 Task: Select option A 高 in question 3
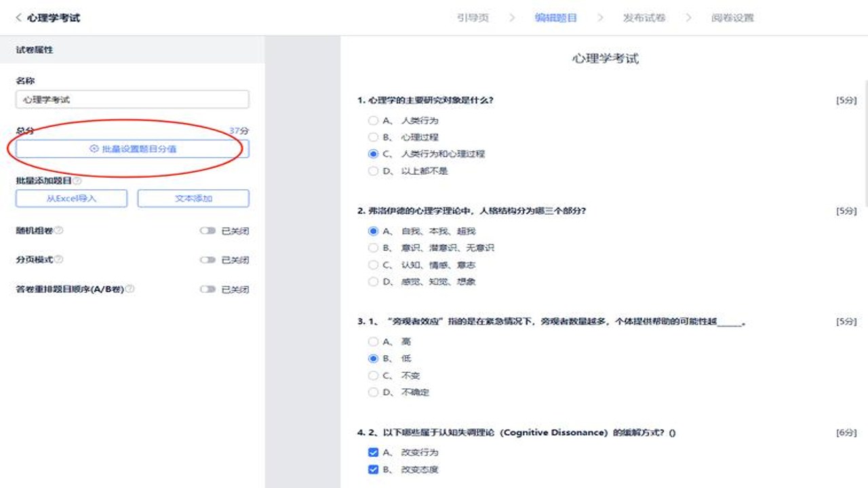373,342
